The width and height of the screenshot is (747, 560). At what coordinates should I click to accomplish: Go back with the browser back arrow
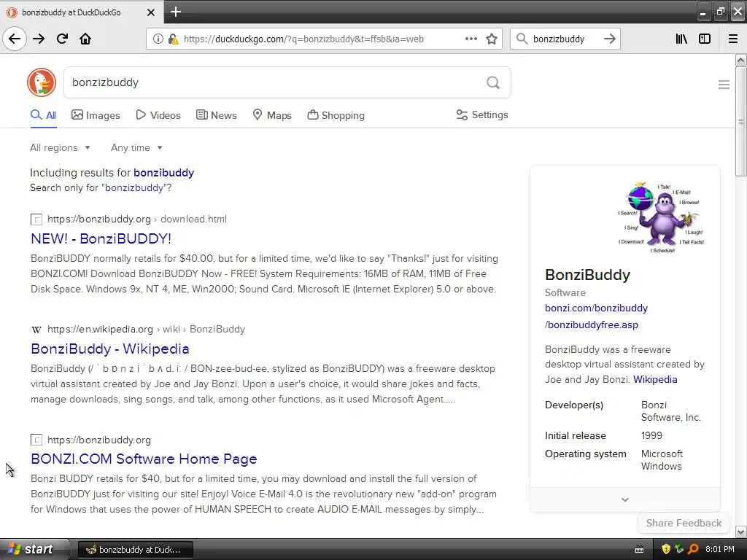(x=15, y=39)
